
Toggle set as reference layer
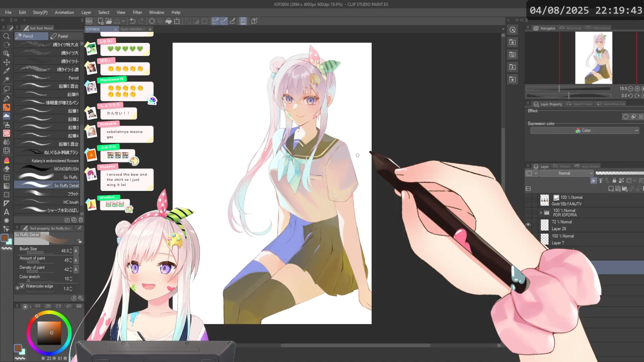[601, 181]
